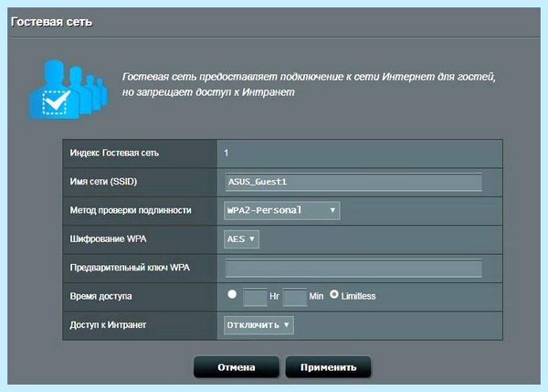The height and width of the screenshot is (392, 548).
Task: Click the guest network people icon
Action: [68, 90]
